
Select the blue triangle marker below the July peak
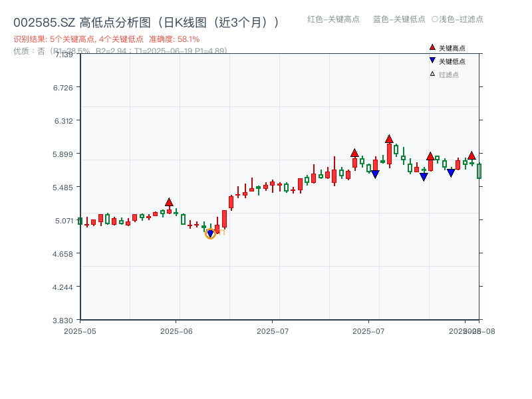pyautogui.click(x=376, y=175)
